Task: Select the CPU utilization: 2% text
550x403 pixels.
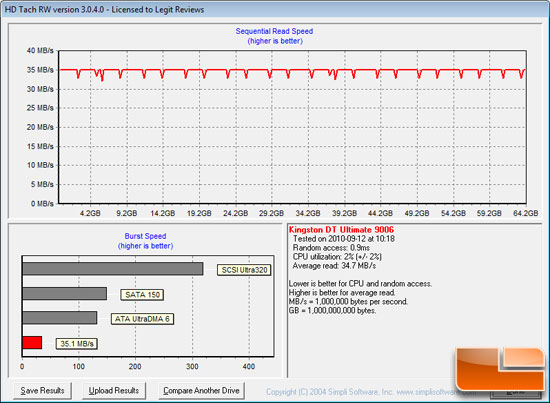Action: 337,257
